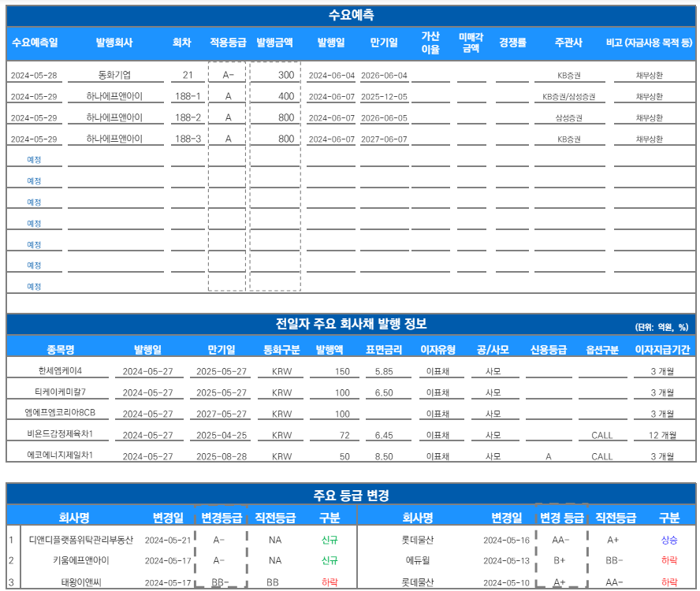Image resolution: width=700 pixels, height=591 pixels.
Task: Click the 가산이율 column header
Action: pyautogui.click(x=430, y=43)
